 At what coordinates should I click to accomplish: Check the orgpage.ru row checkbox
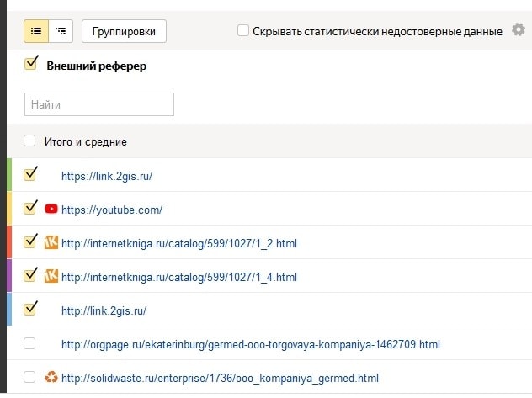point(30,343)
